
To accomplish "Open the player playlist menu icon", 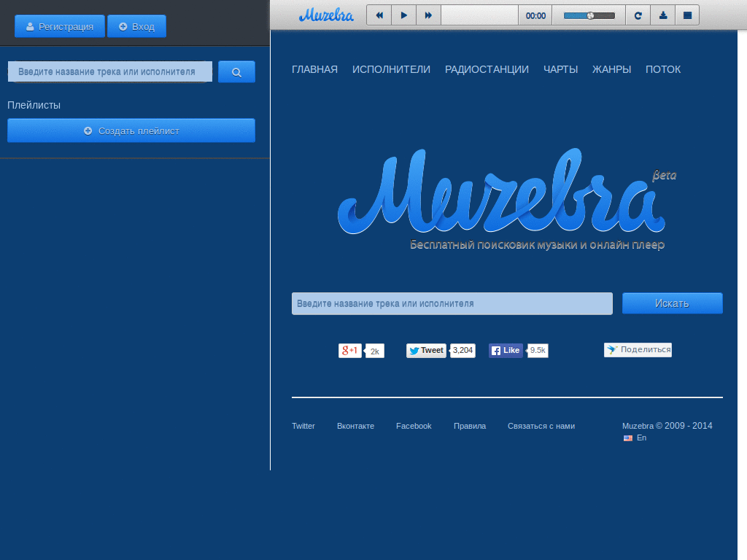I will 687,15.
